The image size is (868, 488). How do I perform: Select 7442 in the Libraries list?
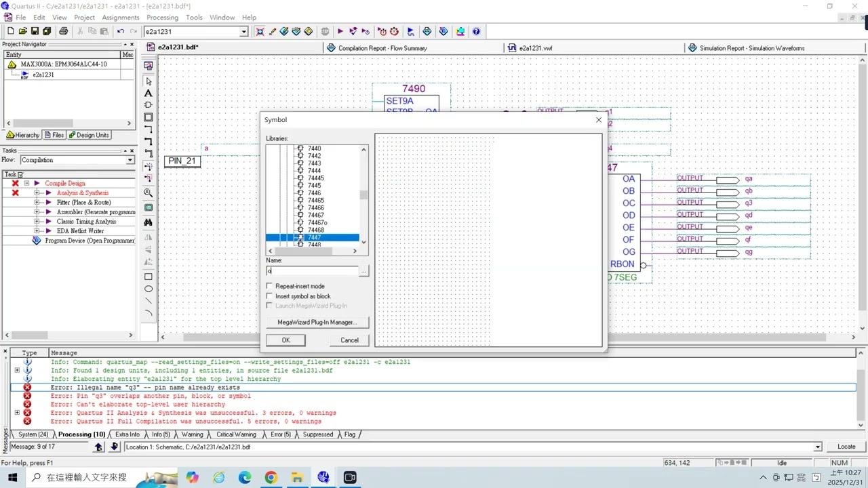click(x=314, y=156)
